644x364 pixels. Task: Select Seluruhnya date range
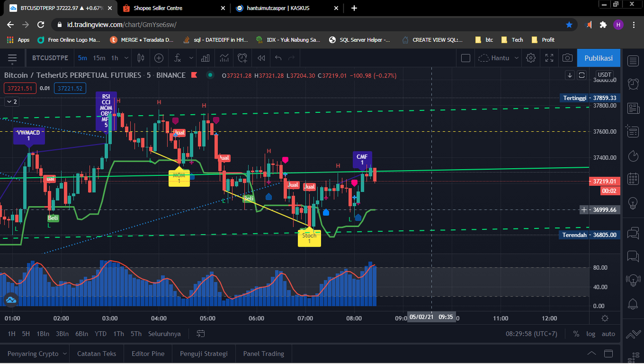(165, 334)
